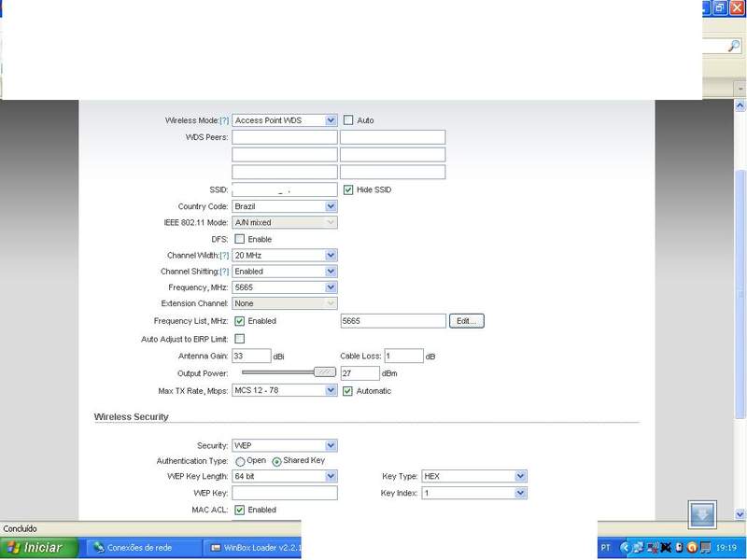Click the scrollbar down arrow
The width and height of the screenshot is (747, 560).
[740, 514]
